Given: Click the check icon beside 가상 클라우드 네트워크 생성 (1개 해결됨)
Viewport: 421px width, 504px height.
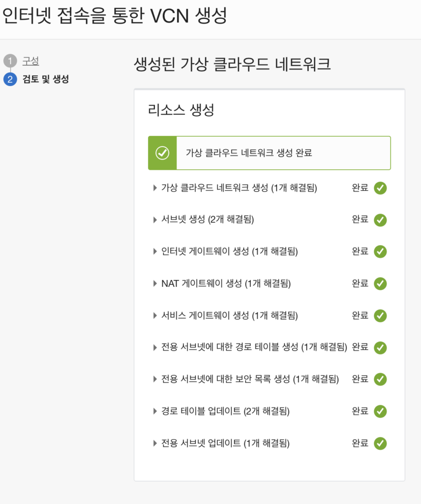Looking at the screenshot, I should tap(380, 188).
